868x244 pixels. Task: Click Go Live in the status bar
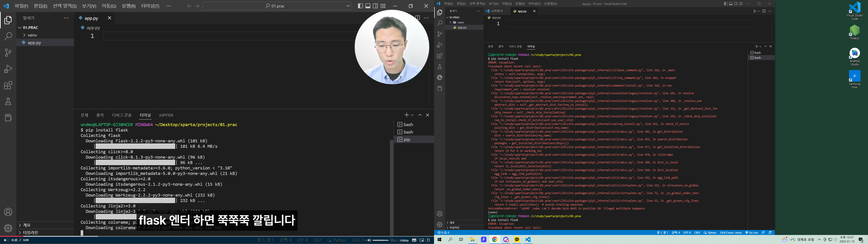[x=752, y=232]
